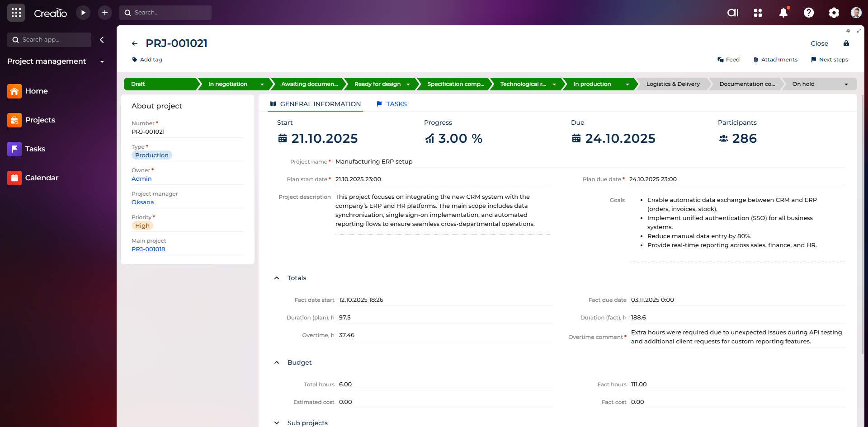Click the lock icon next to Close
The height and width of the screenshot is (427, 868).
click(x=846, y=43)
